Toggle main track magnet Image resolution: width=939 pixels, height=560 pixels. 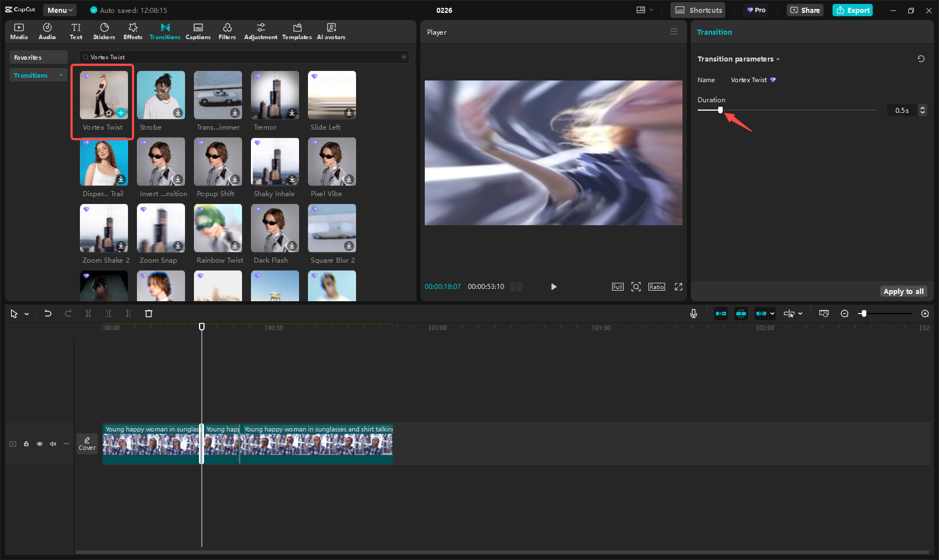click(721, 314)
